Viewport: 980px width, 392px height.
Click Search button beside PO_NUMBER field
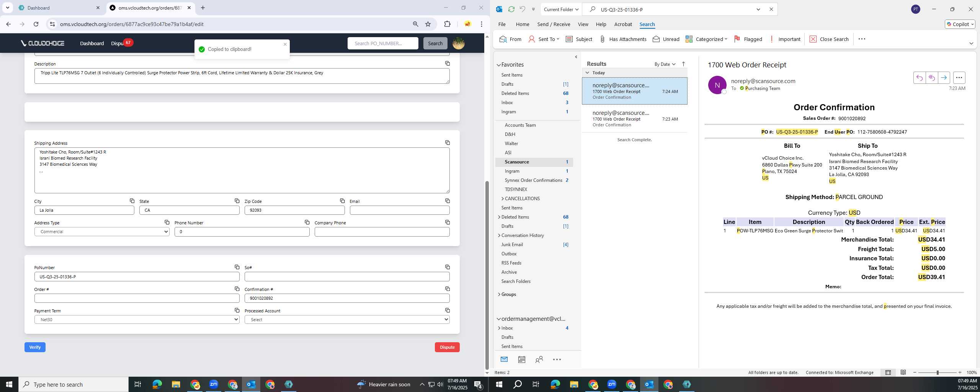click(435, 43)
